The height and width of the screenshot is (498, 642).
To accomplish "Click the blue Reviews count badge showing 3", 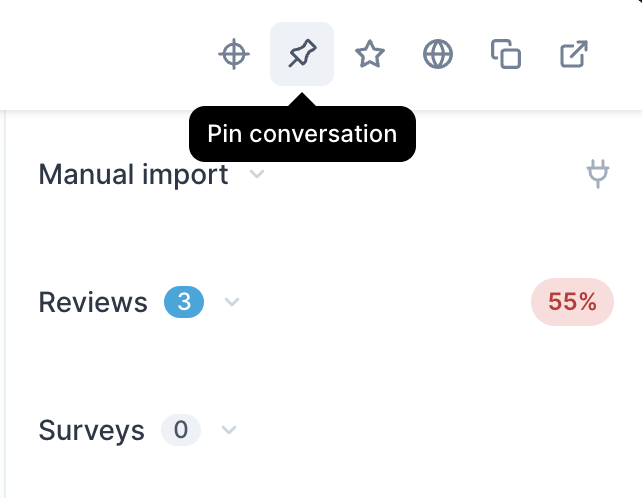I will coord(184,302).
